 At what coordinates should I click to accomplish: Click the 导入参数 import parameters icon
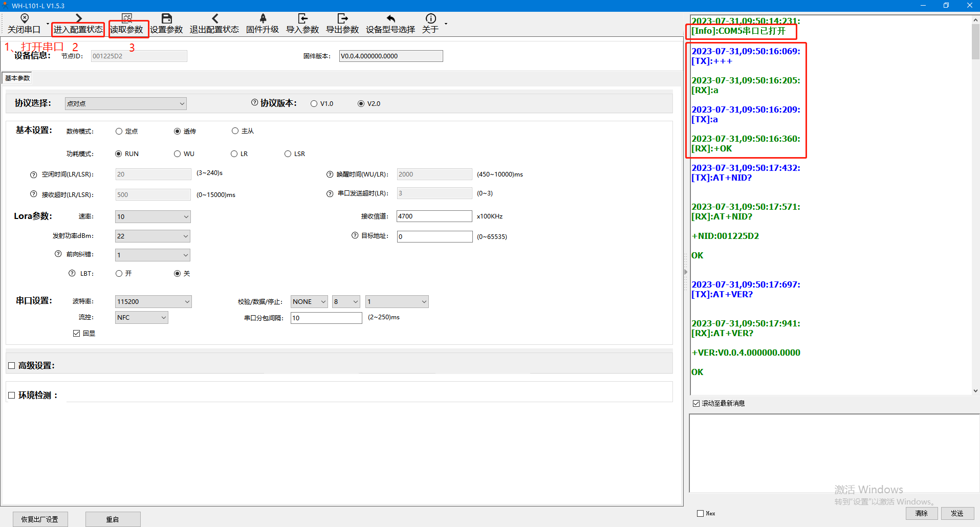click(x=302, y=19)
